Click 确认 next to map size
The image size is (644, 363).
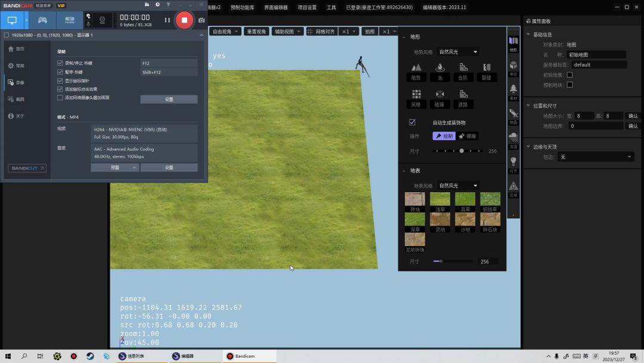tap(633, 116)
